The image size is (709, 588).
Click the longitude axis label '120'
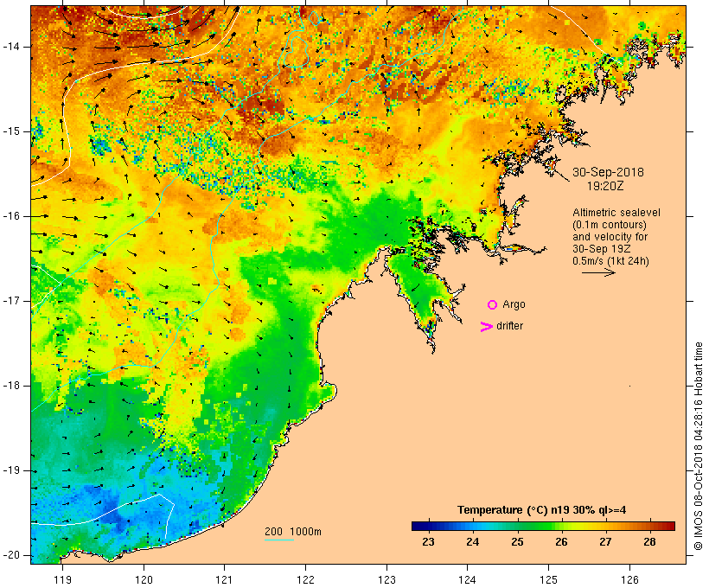tap(144, 579)
